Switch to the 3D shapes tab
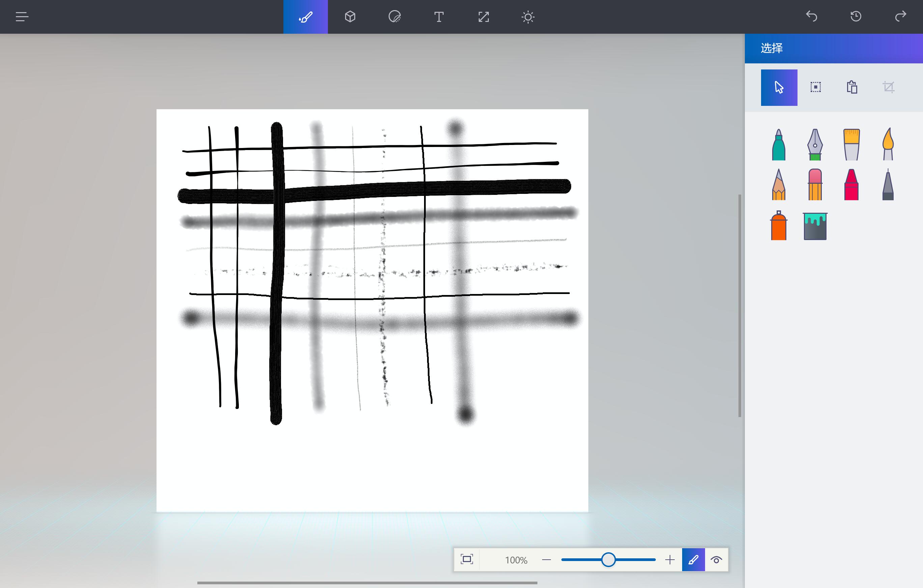The image size is (923, 588). (x=350, y=17)
